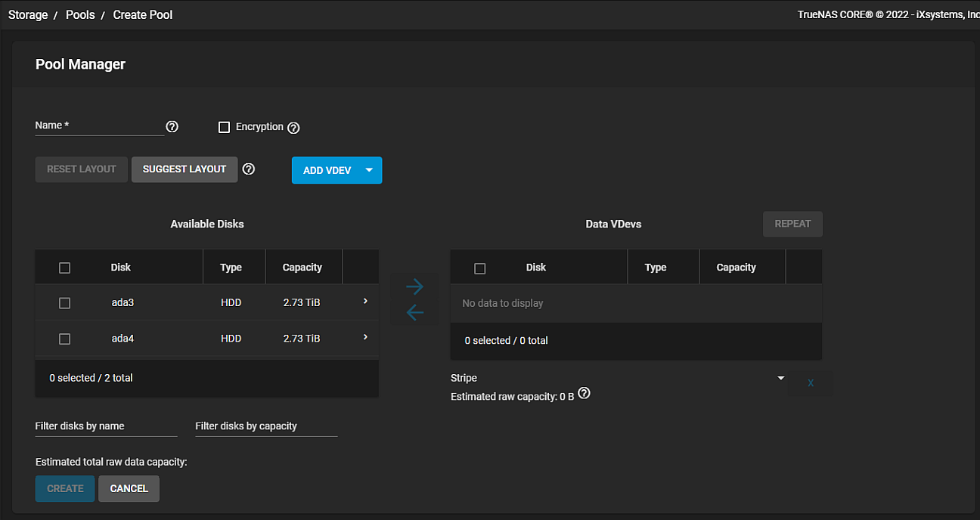
Task: Click the help icon next to Name field
Action: coord(172,127)
